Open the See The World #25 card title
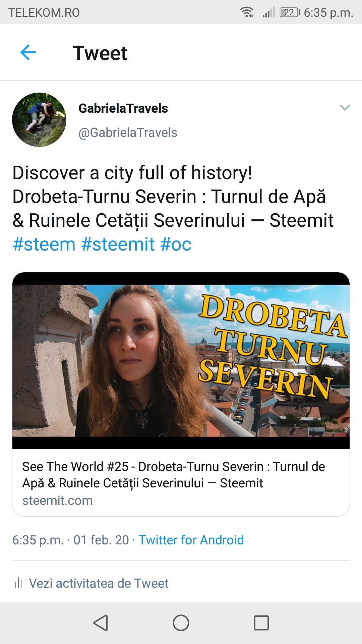 (x=174, y=475)
